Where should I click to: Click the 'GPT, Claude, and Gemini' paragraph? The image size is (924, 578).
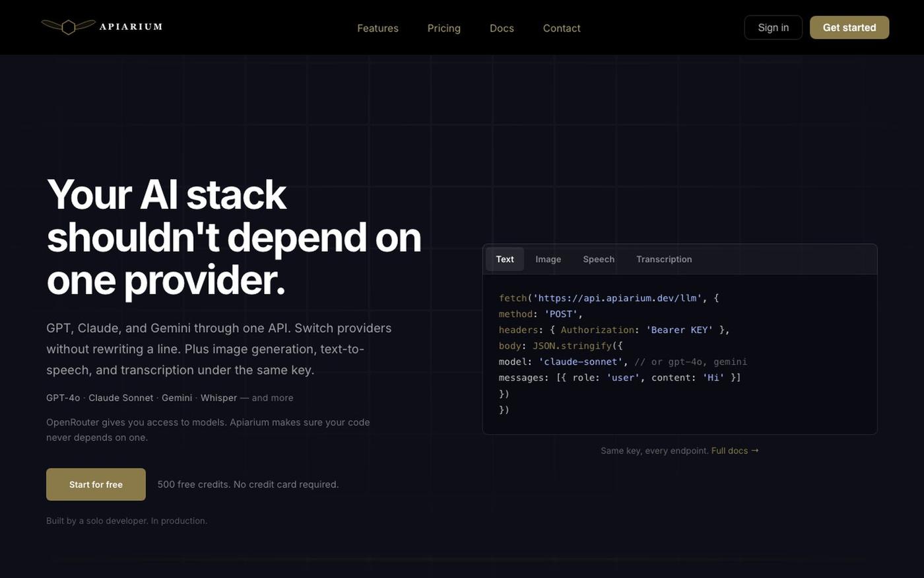[219, 349]
